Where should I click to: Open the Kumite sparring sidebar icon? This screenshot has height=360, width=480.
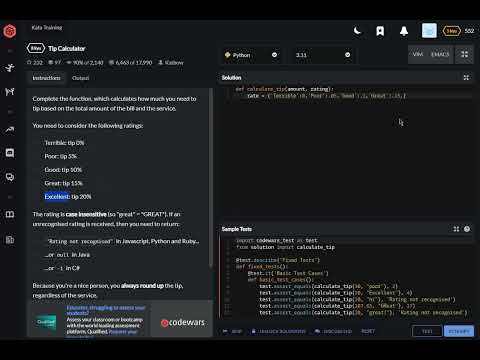coord(10,91)
